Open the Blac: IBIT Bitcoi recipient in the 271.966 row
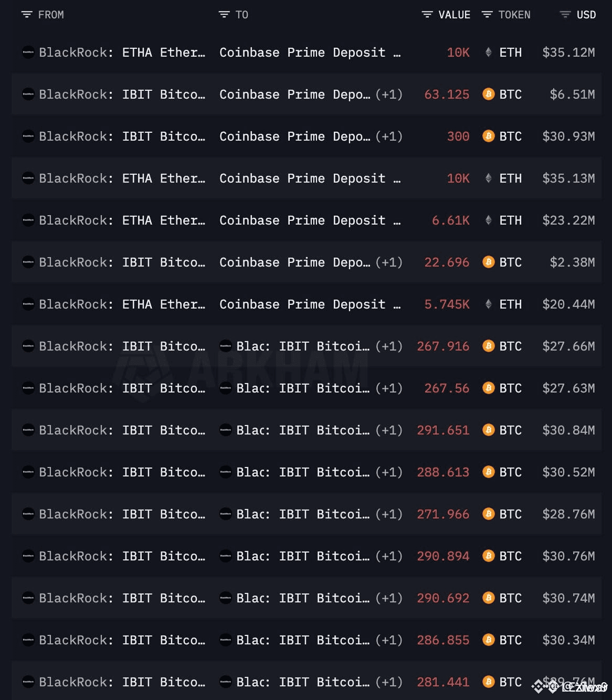The width and height of the screenshot is (612, 700). [303, 514]
